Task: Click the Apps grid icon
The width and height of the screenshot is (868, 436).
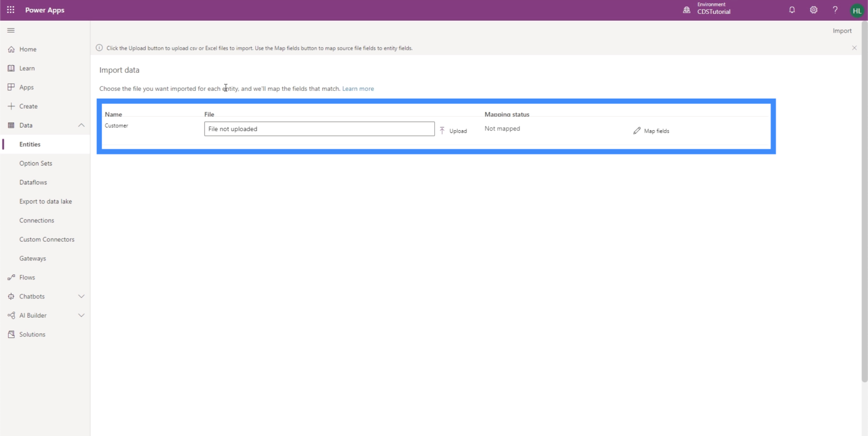Action: 11,87
